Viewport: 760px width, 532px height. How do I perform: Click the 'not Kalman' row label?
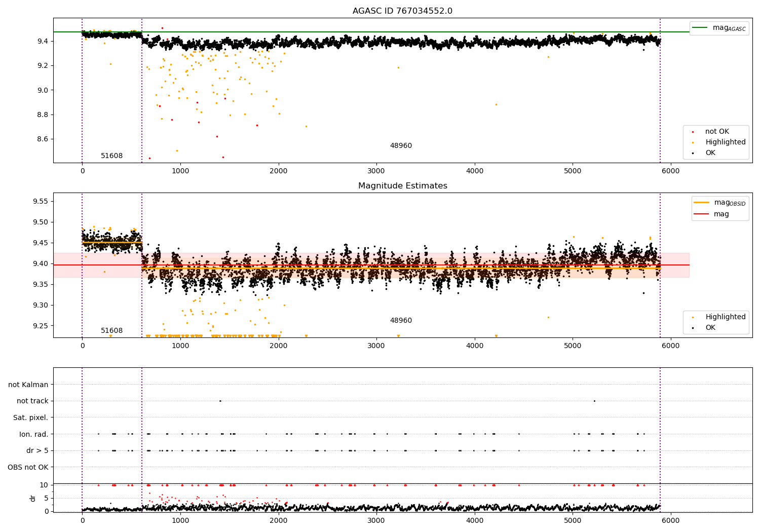28,385
